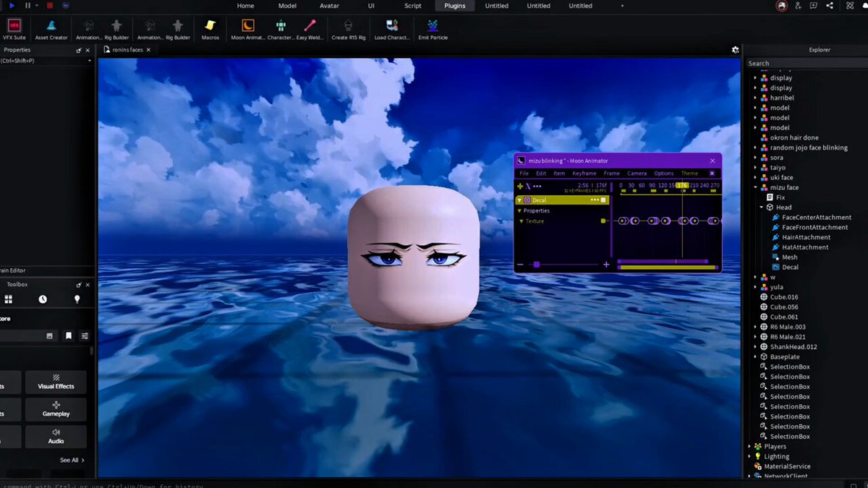This screenshot has height=488, width=868.
Task: Switch to the Model ribbon tab
Action: 287,6
